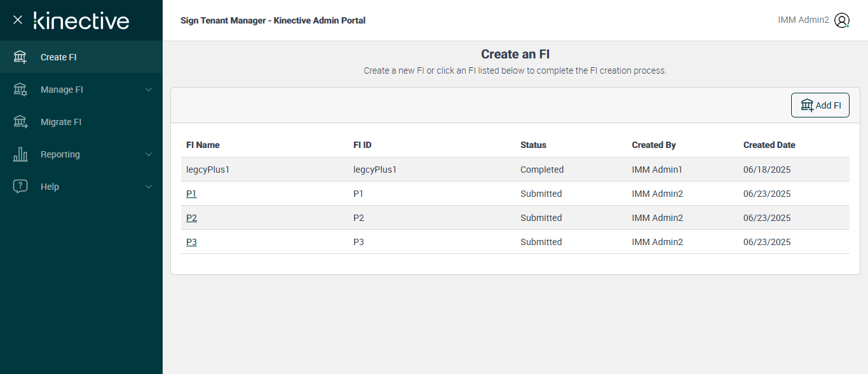Screen dimensions: 868x374
Task: Click the Manage FI gear-bank icon
Action: click(x=20, y=90)
